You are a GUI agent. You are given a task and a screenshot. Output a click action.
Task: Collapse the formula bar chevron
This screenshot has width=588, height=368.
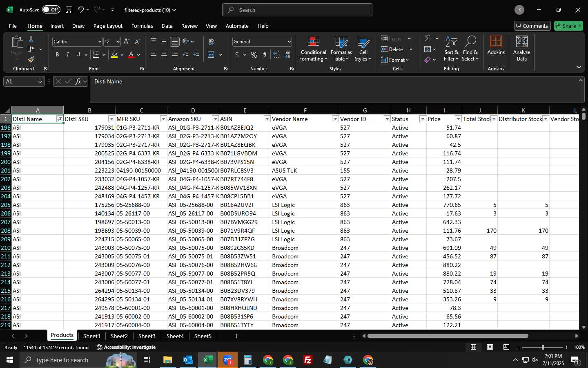click(581, 81)
